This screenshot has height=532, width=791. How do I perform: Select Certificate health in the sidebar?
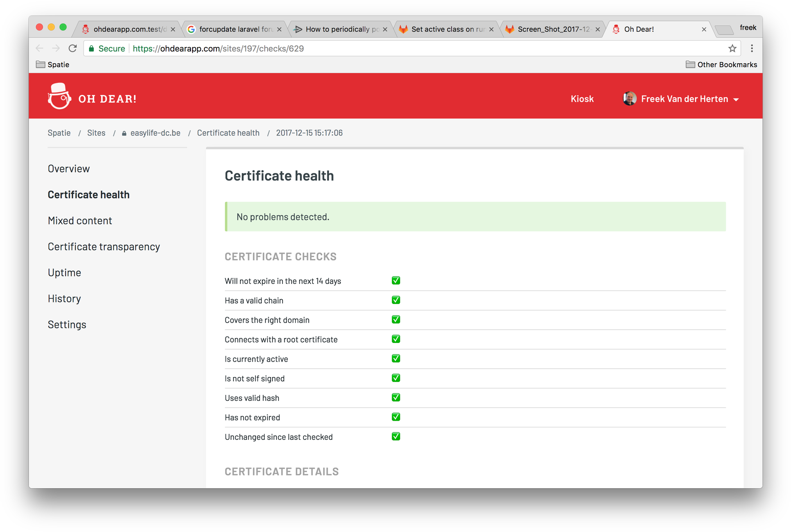coord(89,195)
